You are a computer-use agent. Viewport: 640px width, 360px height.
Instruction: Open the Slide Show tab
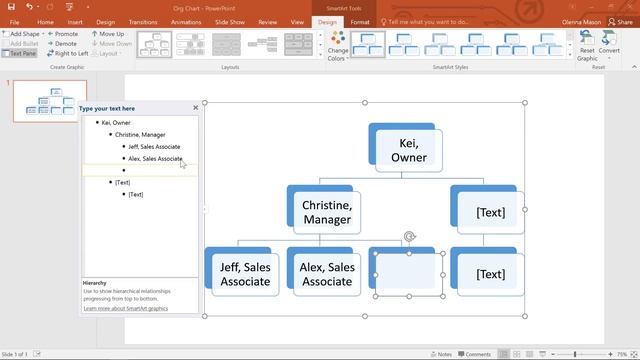[x=230, y=22]
